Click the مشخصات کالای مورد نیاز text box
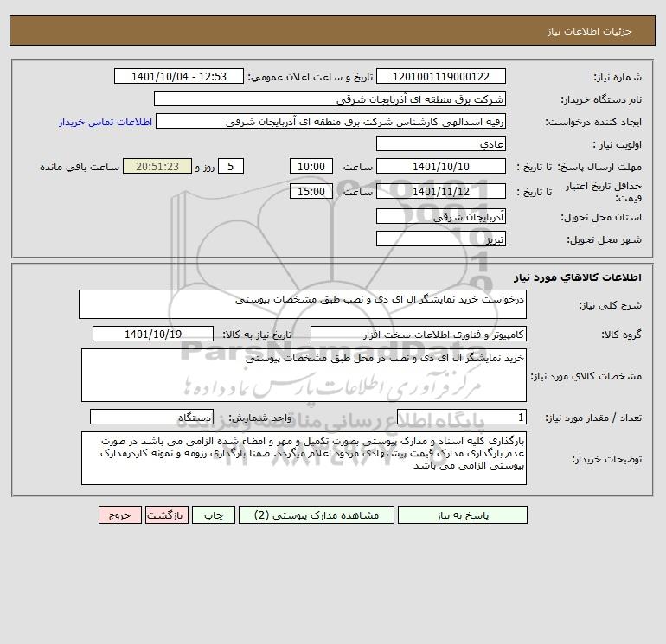The height and width of the screenshot is (644, 666). coord(304,375)
